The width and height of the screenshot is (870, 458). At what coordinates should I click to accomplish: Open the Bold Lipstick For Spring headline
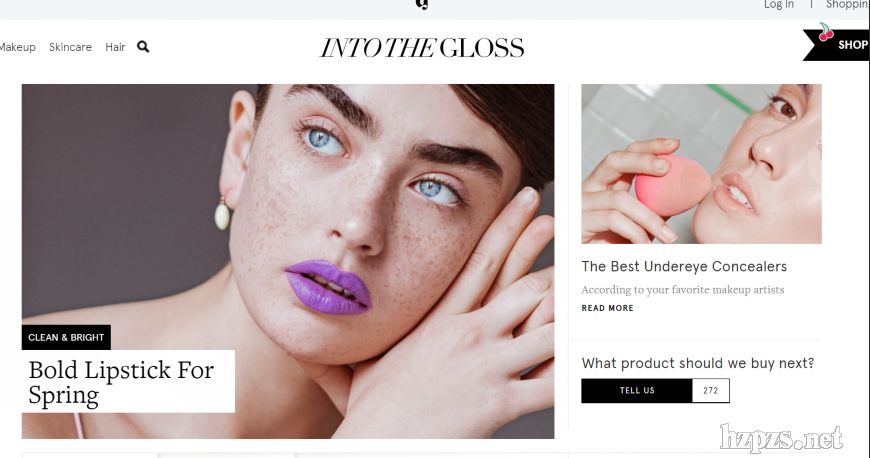pyautogui.click(x=121, y=382)
